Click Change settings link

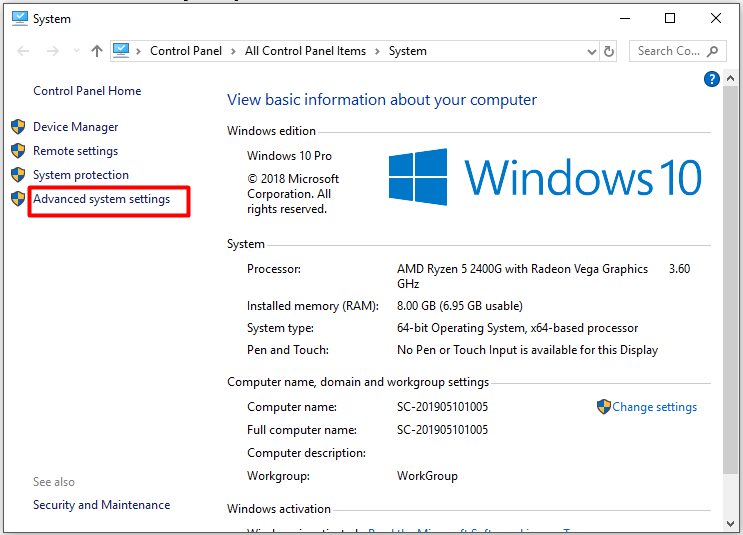[654, 407]
